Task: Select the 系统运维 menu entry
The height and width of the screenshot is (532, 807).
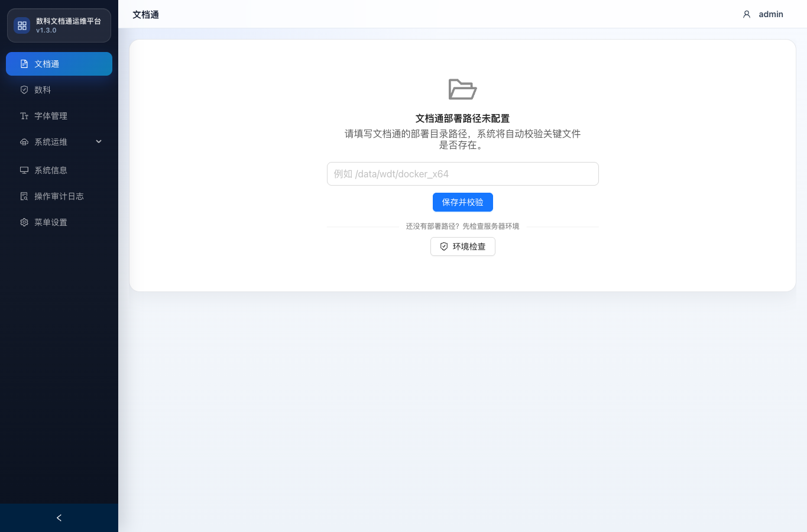Action: [59, 142]
